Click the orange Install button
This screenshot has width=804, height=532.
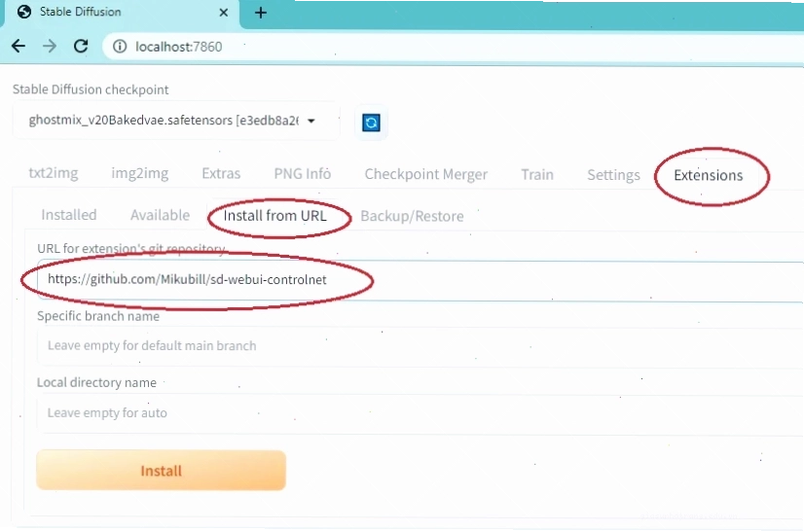[x=161, y=471]
